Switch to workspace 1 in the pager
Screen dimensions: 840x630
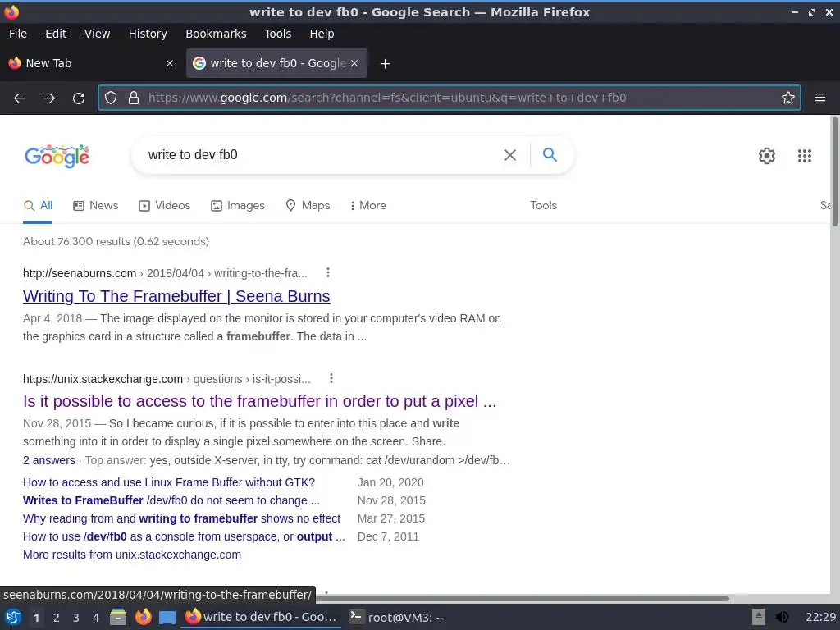[36, 618]
